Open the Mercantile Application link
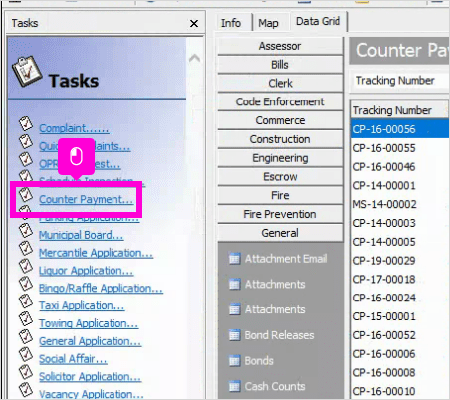Viewport: 450px width, 400px height. point(96,253)
